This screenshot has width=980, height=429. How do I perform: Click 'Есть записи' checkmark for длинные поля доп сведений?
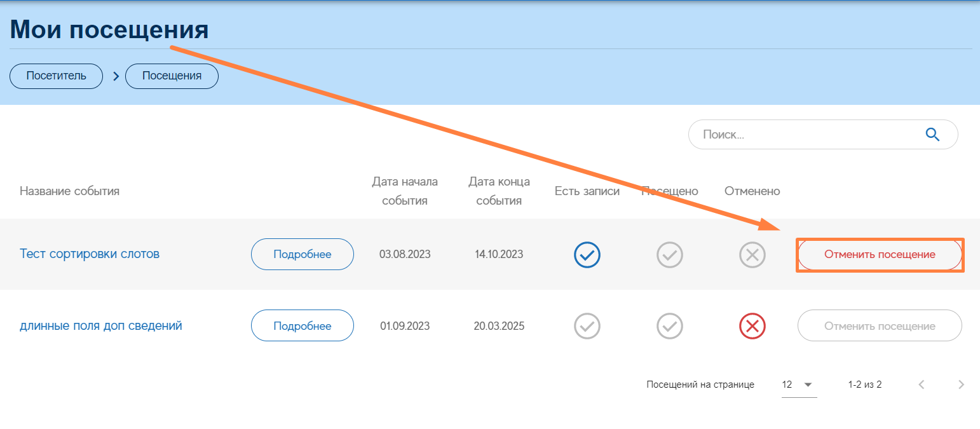click(x=587, y=326)
